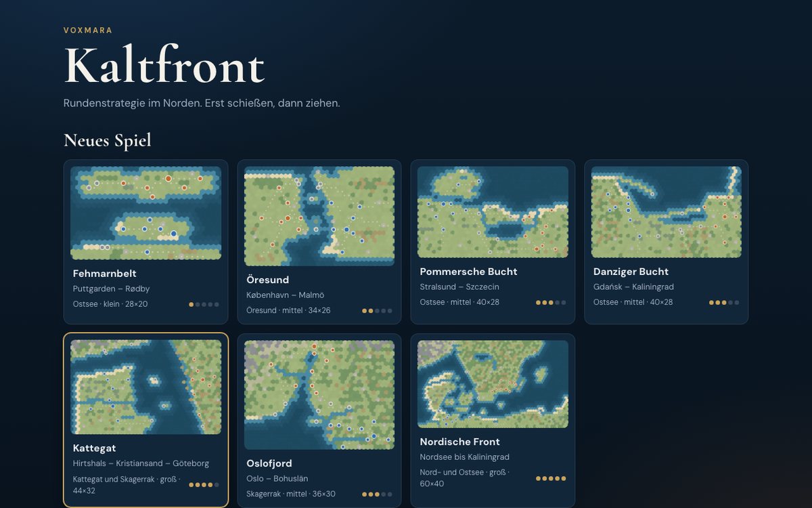Pick the Pommersche Bucht map thumbnail
The width and height of the screenshot is (812, 508).
click(493, 212)
